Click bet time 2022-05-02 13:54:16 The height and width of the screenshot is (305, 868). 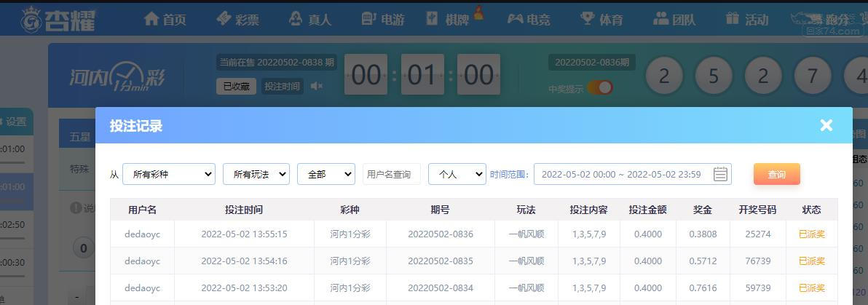[244, 261]
